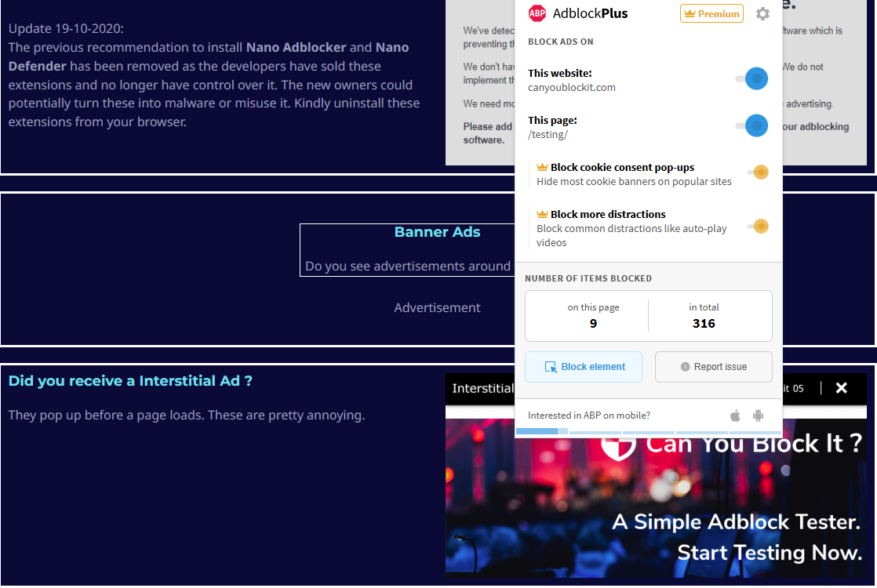Click the second notification progress segment
Screen dimensions: 877x588
595,431
